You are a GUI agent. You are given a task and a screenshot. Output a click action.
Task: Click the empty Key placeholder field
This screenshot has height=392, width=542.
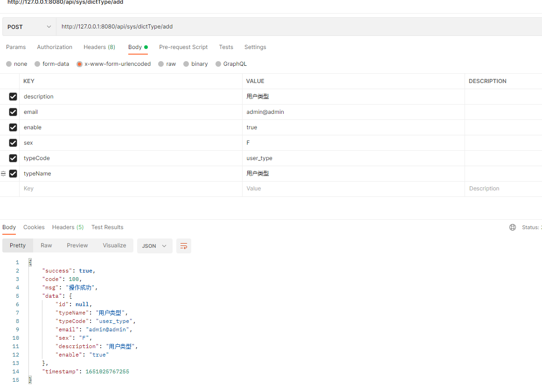pos(131,189)
